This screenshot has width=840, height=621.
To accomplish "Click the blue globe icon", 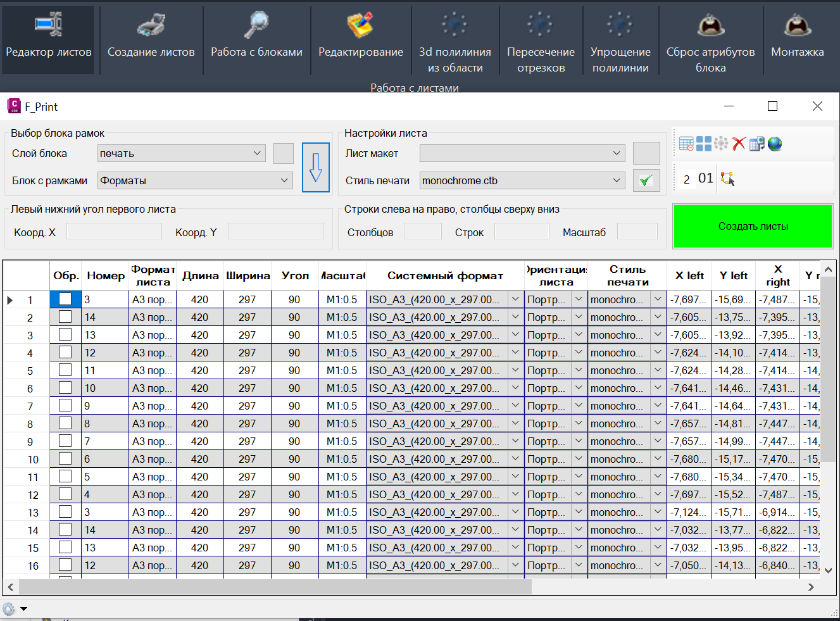I will 775,144.
